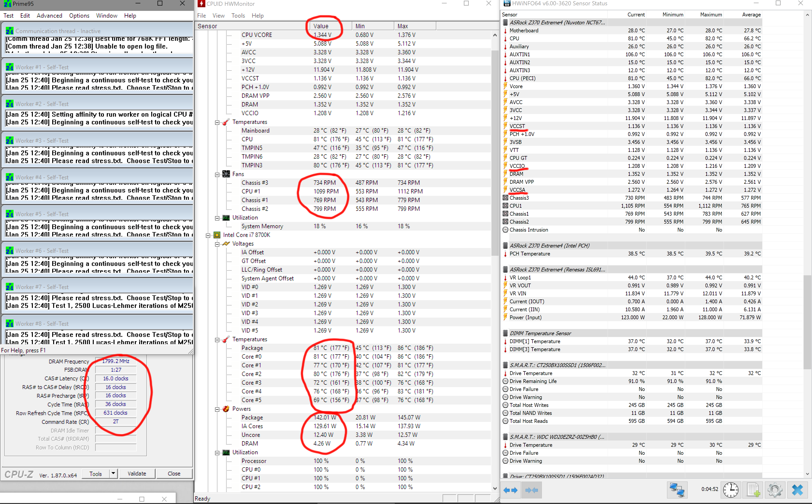Collapse the Powers group in HWMonitor
812x504 pixels.
(217, 409)
